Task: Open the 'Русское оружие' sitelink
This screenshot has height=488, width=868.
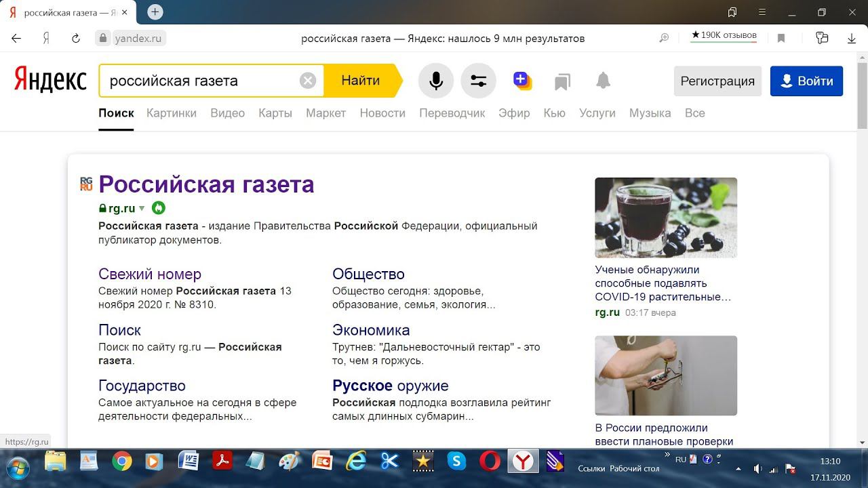Action: point(391,386)
